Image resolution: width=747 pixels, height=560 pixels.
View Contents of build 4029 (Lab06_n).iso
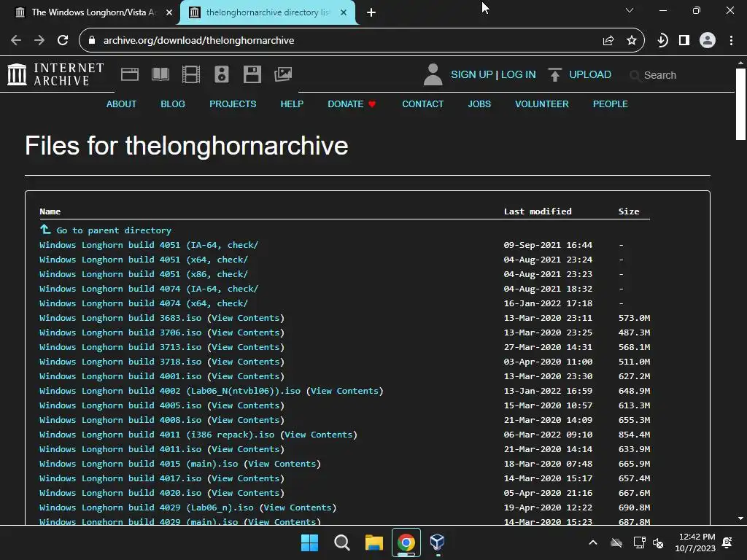pyautogui.click(x=298, y=507)
